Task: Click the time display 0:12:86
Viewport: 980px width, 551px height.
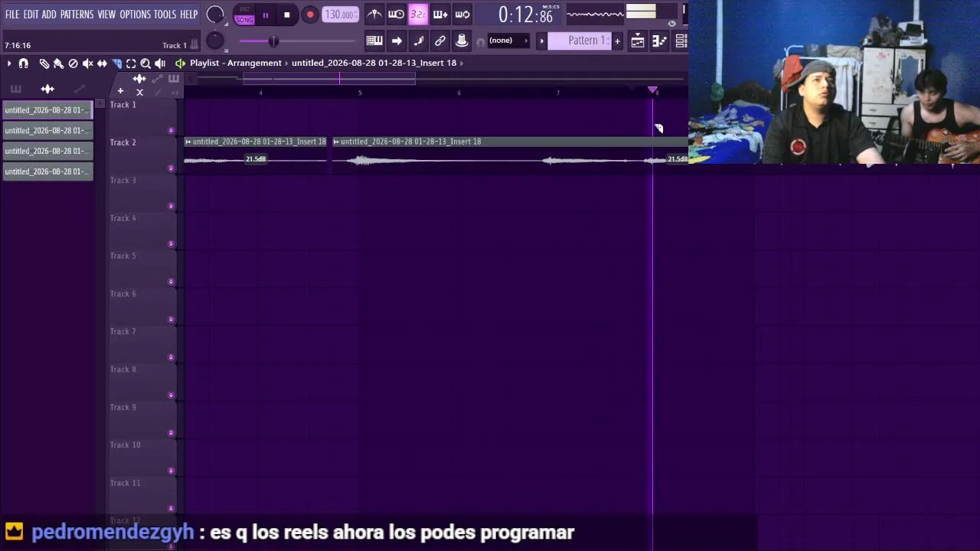Action: (525, 15)
